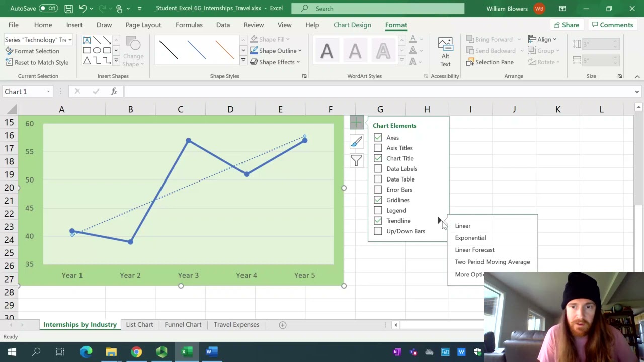The height and width of the screenshot is (362, 644).
Task: Insert a text box shape
Action: pyautogui.click(x=87, y=40)
